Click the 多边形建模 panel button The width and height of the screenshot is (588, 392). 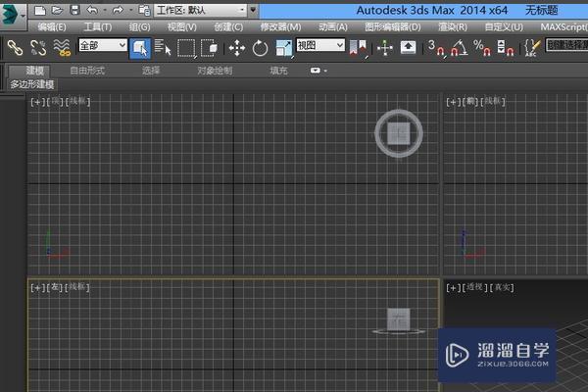point(32,84)
